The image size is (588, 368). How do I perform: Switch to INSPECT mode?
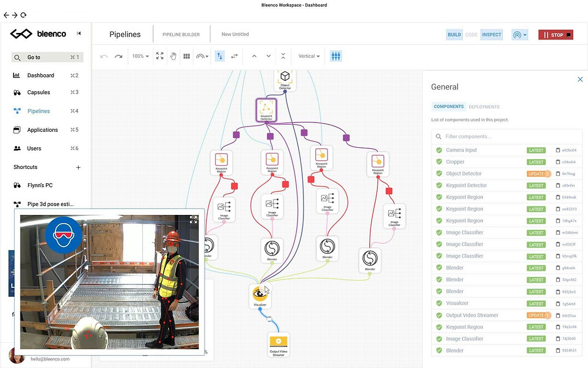[x=492, y=35]
